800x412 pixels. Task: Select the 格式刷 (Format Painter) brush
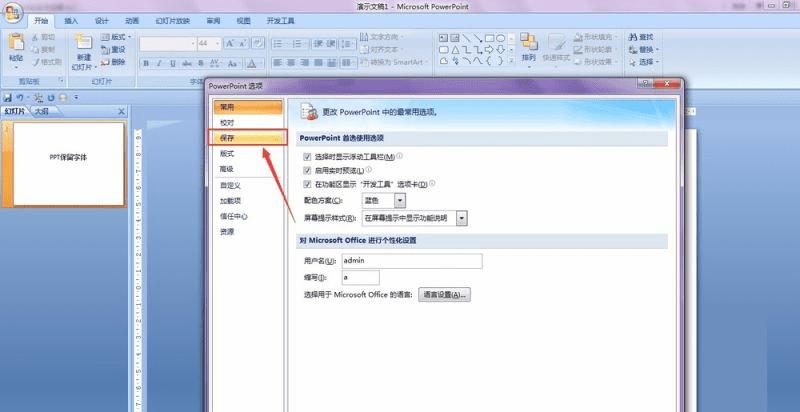[x=35, y=62]
